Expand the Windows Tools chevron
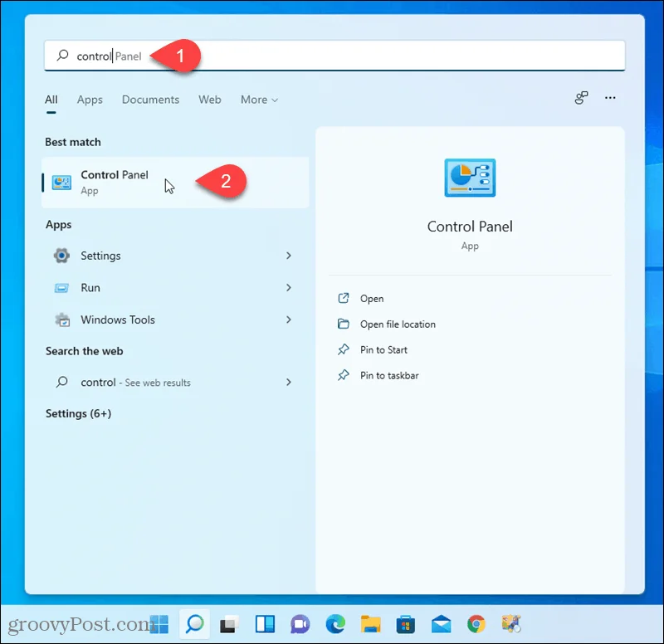The image size is (664, 644). tap(288, 320)
